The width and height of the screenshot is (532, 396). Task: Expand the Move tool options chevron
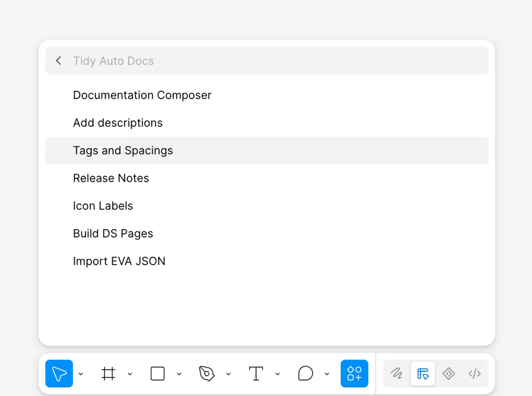pyautogui.click(x=81, y=374)
